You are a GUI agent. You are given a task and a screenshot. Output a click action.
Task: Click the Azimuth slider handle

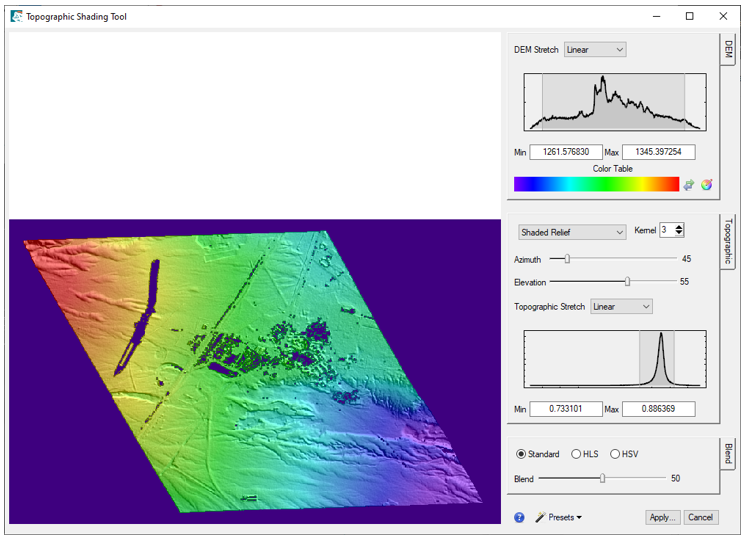click(x=567, y=258)
